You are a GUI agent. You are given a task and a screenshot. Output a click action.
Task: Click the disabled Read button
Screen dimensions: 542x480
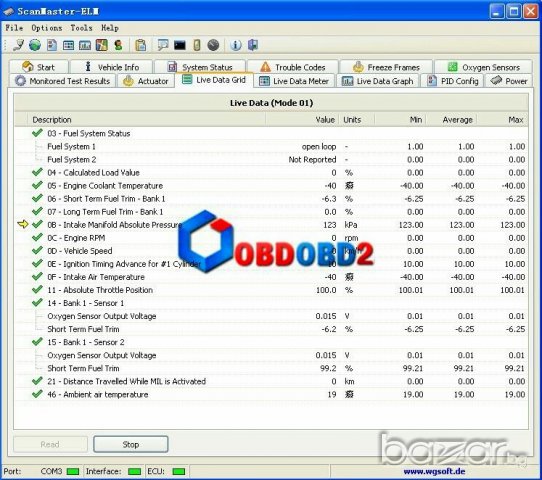50,444
